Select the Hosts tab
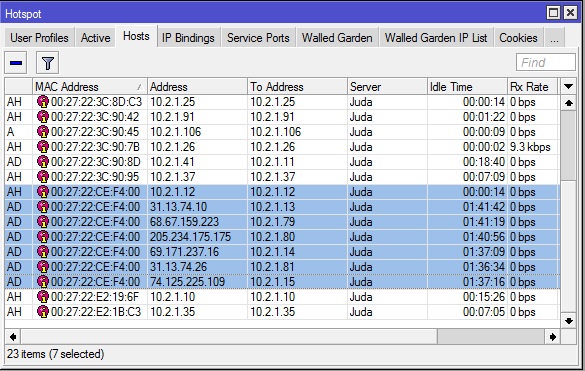Screen dimensions: 585x371 (136, 36)
